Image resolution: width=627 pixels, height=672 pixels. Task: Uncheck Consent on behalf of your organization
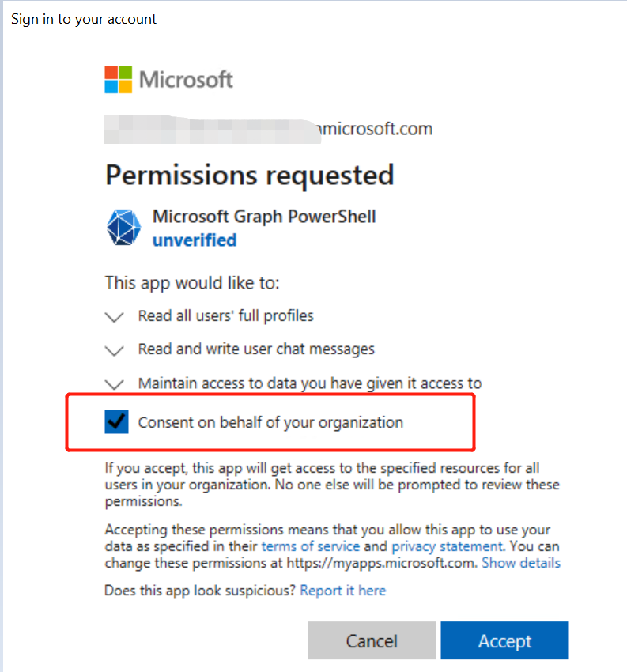click(117, 421)
